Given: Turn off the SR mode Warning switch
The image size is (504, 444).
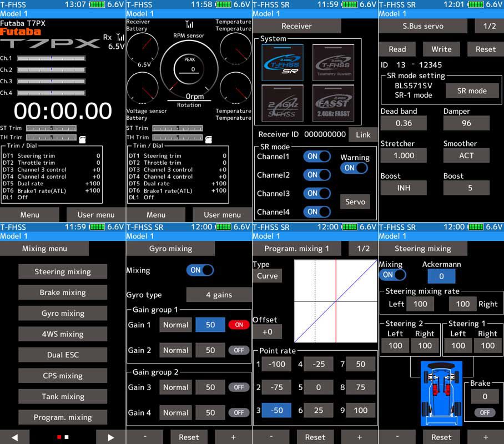Looking at the screenshot, I should pyautogui.click(x=354, y=168).
